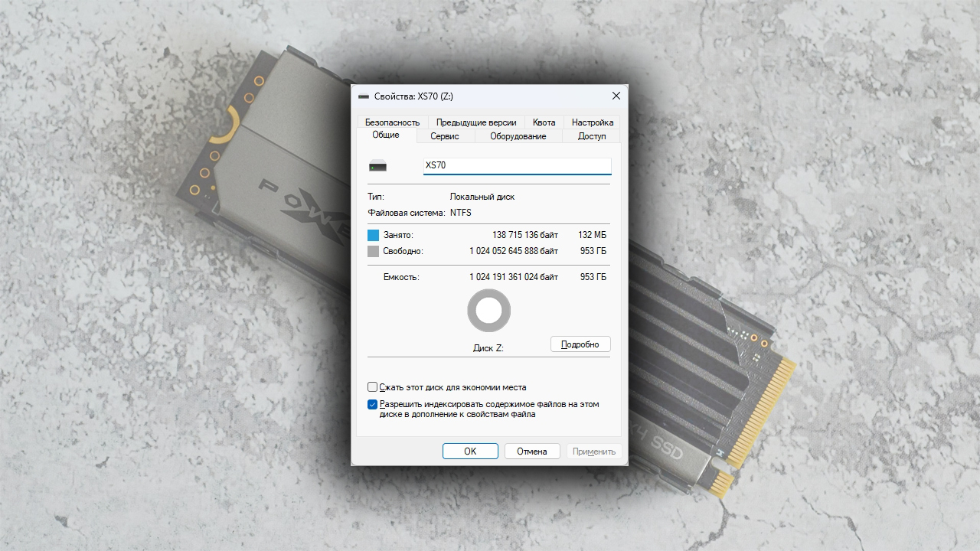Switch to Предыдущие версии tab
Screen dimensions: 980x551
pyautogui.click(x=476, y=122)
